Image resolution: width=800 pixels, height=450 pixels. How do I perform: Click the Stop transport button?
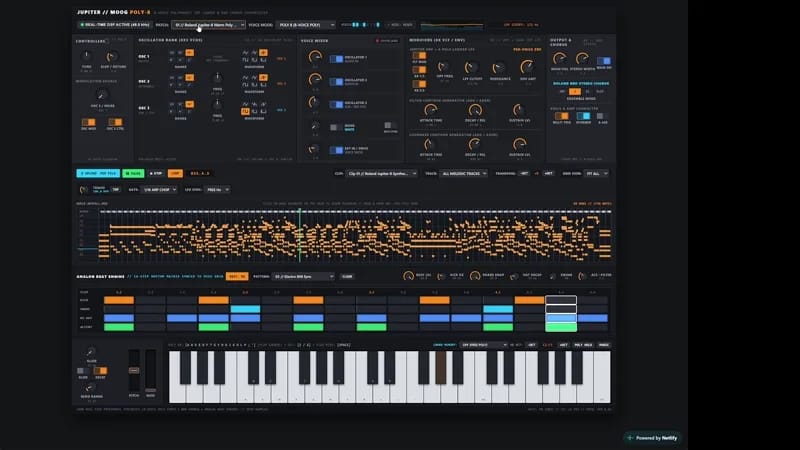point(156,173)
